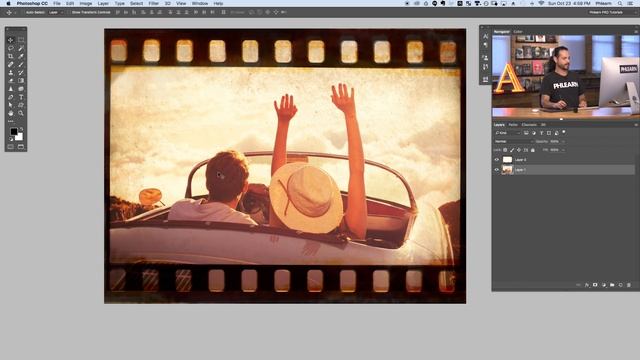This screenshot has width=640, height=360.
Task: Open the Opacity slider dropdown arrow
Action: coord(563,141)
